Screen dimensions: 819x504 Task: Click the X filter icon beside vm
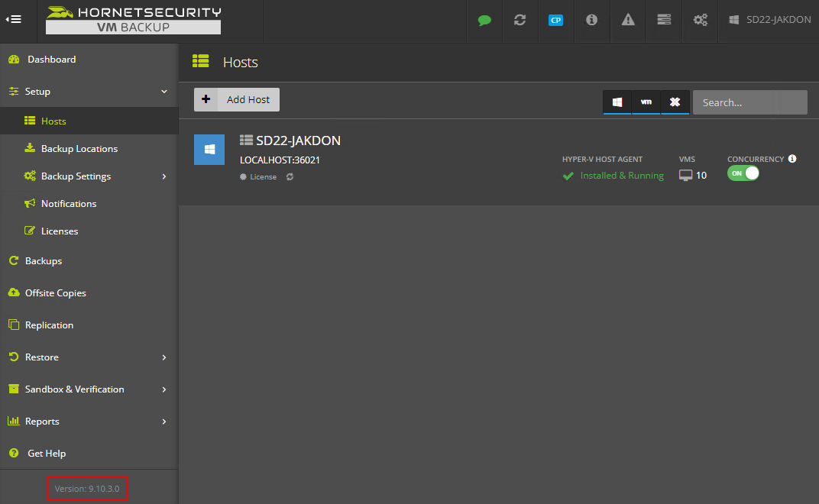(675, 102)
